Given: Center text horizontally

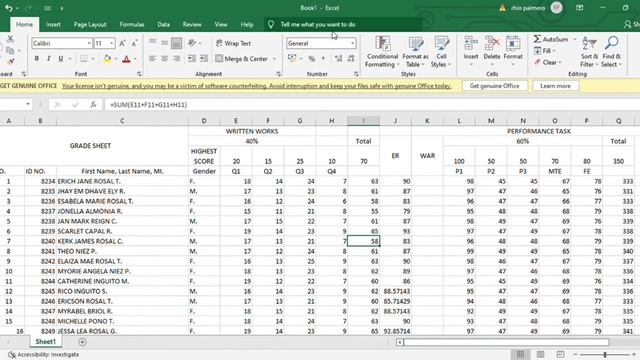Looking at the screenshot, I should tap(164, 59).
